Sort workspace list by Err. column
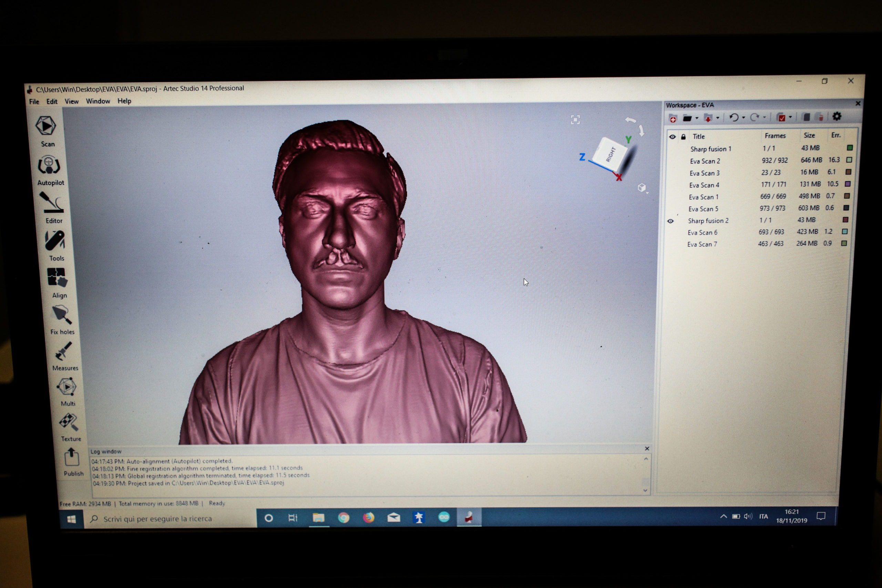 pyautogui.click(x=836, y=135)
